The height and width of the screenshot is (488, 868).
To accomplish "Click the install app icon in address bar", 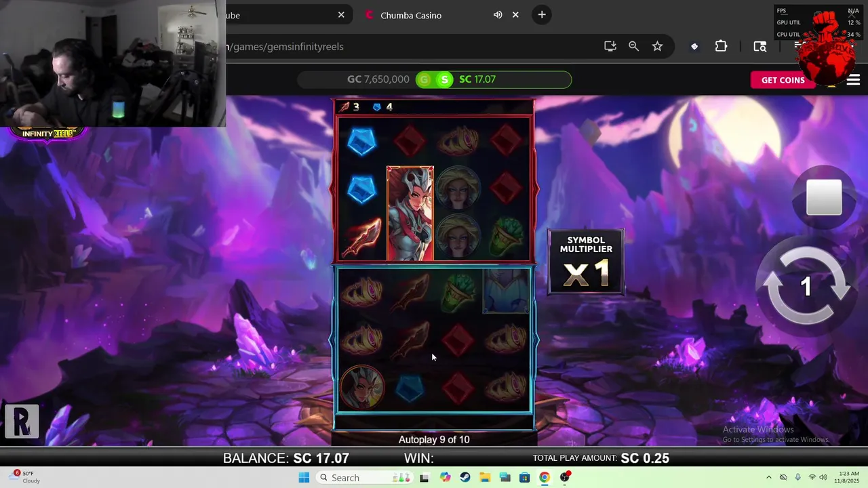I will click(x=610, y=46).
